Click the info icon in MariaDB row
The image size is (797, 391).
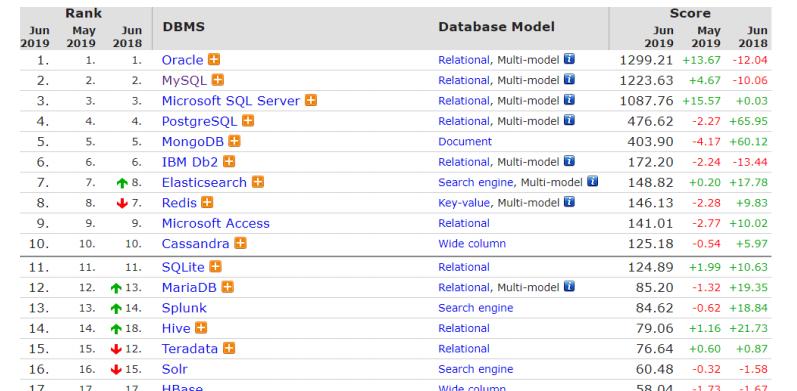(569, 287)
